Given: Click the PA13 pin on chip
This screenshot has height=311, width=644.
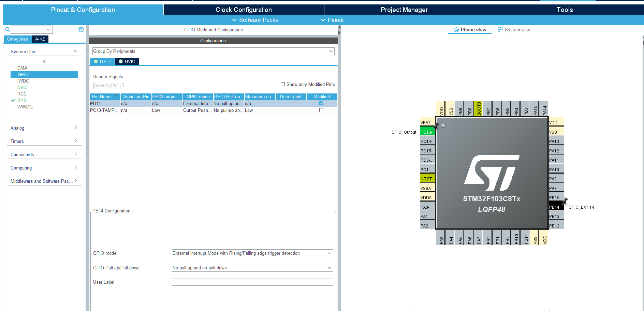Looking at the screenshot, I should coord(556,141).
